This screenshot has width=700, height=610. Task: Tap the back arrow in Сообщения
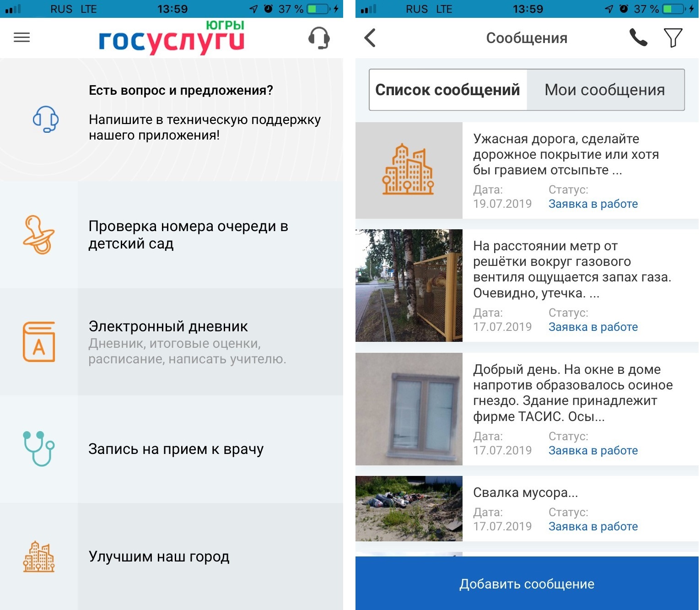click(x=370, y=38)
